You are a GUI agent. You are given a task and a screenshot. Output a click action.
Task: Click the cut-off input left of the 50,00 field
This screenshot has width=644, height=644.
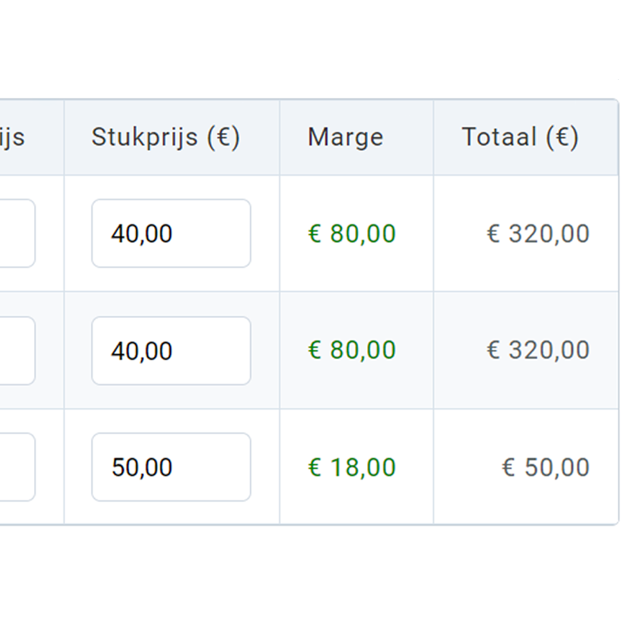17,467
